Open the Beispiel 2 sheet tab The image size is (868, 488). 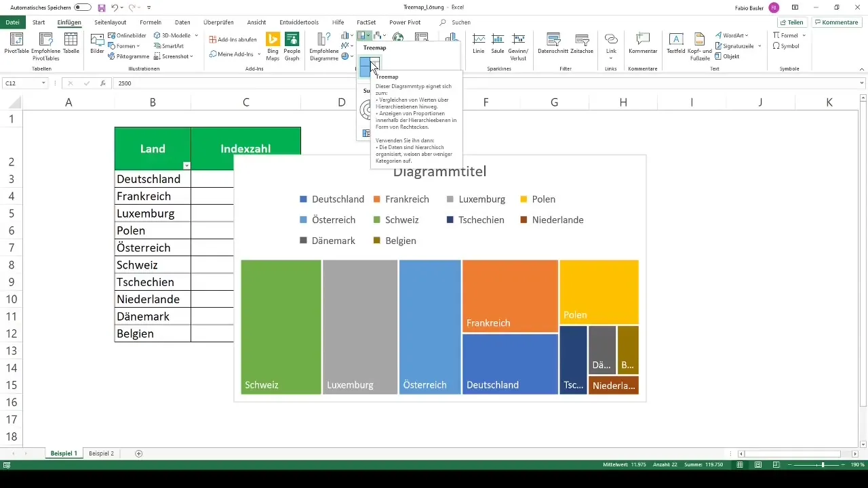click(x=102, y=453)
